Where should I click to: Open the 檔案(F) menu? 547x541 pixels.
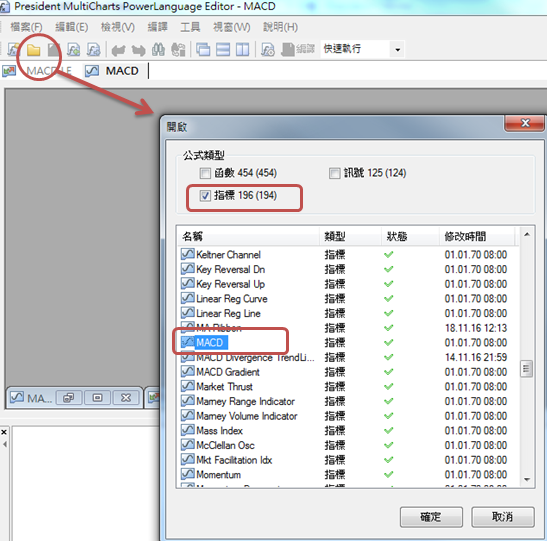26,27
